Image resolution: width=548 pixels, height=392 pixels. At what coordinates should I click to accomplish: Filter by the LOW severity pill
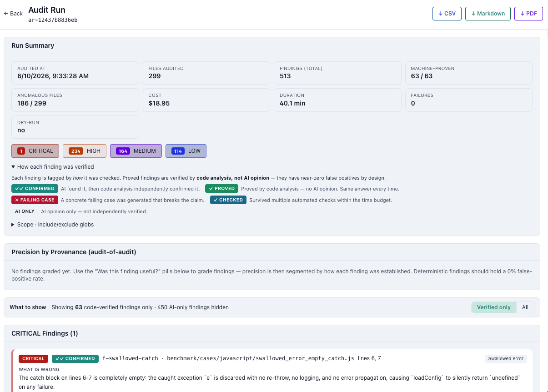(x=186, y=151)
